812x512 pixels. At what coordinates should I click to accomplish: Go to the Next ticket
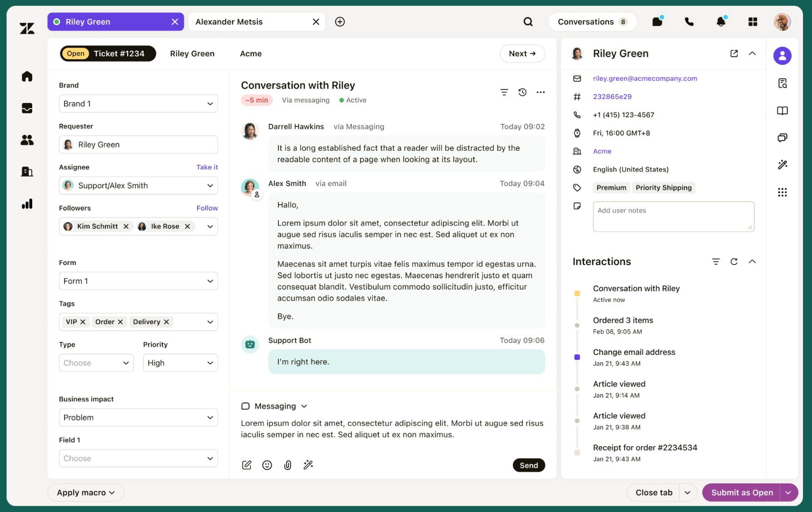pos(522,54)
